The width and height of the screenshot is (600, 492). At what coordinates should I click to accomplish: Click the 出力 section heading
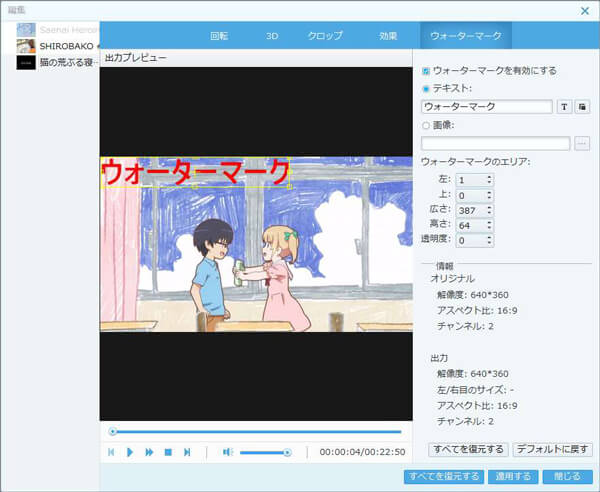(x=439, y=358)
